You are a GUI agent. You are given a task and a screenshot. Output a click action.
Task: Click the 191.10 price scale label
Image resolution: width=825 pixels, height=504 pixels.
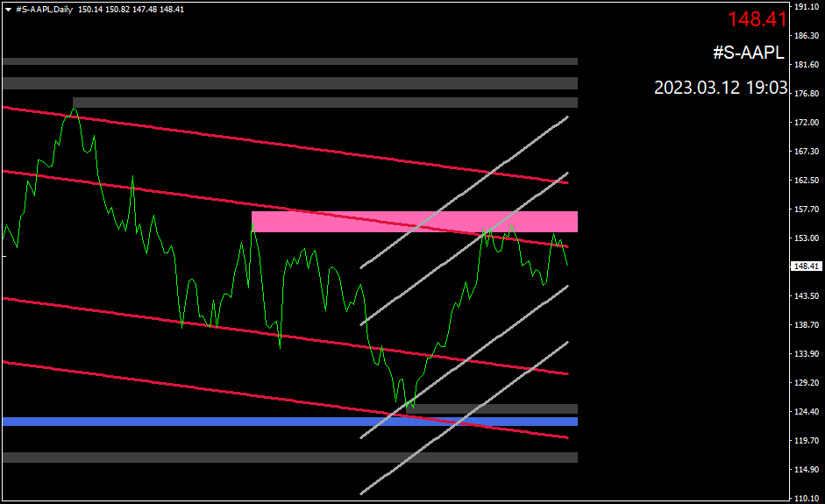click(807, 7)
